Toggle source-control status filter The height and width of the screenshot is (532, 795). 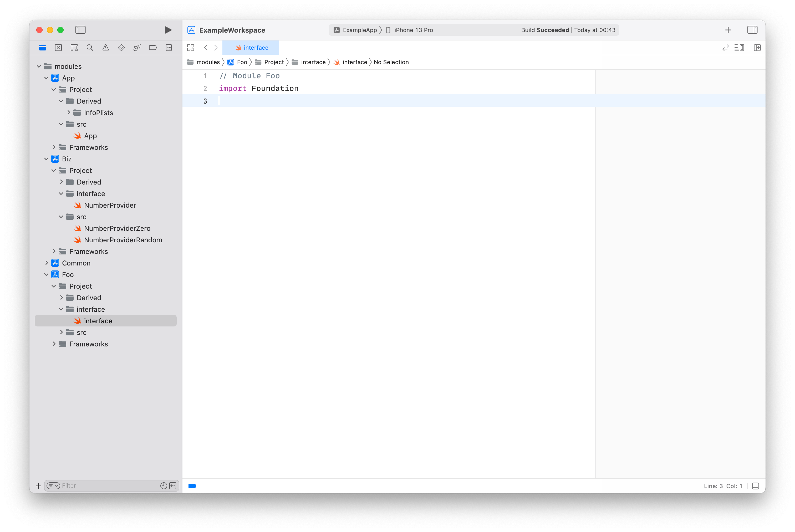173,486
